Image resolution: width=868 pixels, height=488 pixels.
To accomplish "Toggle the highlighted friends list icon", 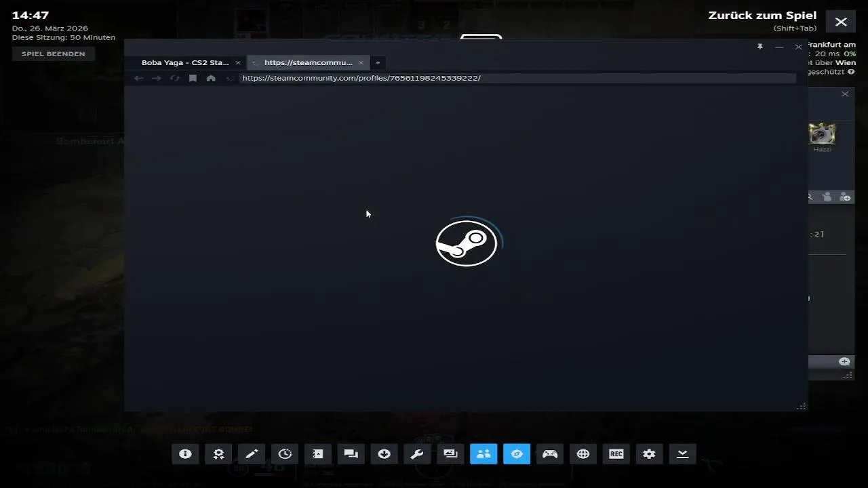I will click(x=484, y=454).
